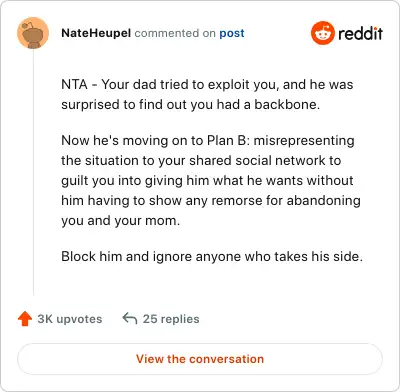Click the reddit wordmark text
Viewport: 400px width, 392px height.
[x=360, y=33]
